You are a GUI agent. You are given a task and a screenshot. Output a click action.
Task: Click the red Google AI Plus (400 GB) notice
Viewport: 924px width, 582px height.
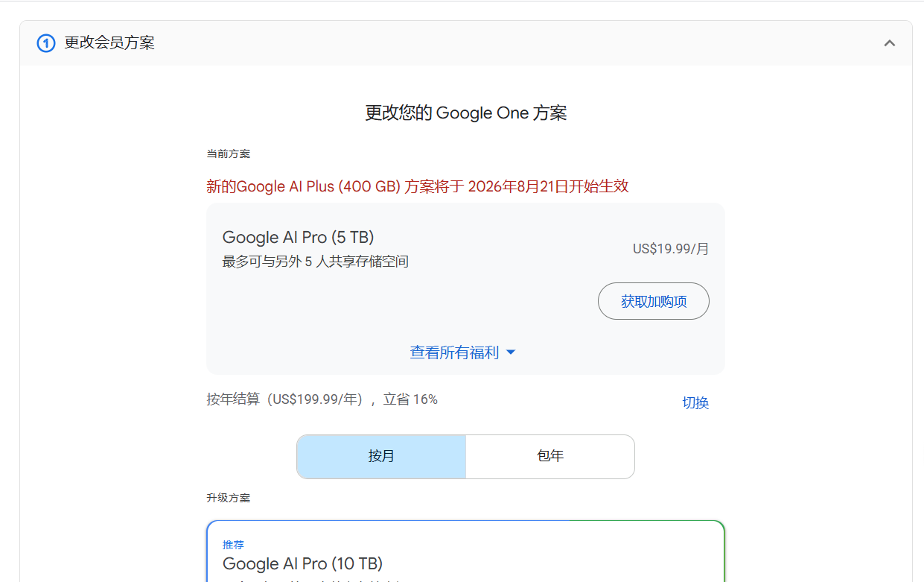418,186
